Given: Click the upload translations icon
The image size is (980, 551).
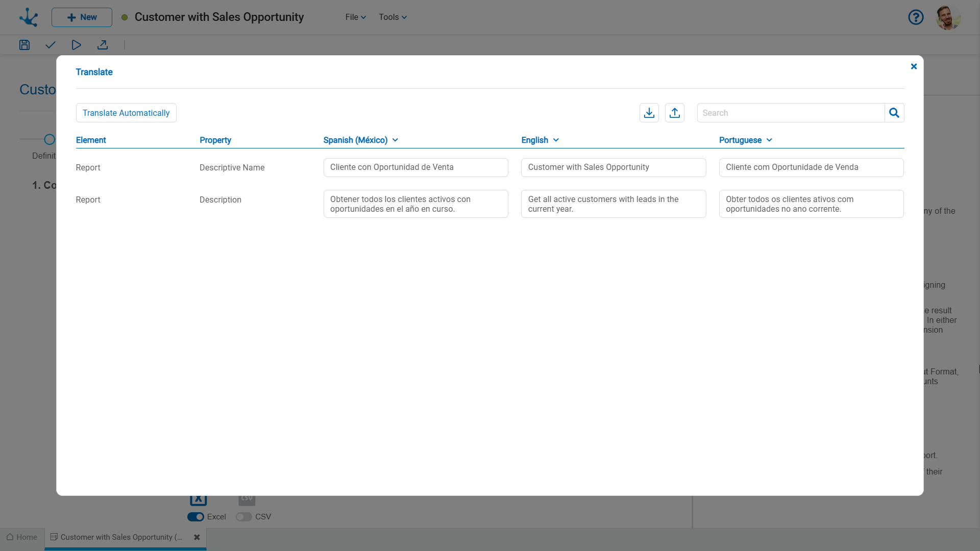Looking at the screenshot, I should (674, 113).
